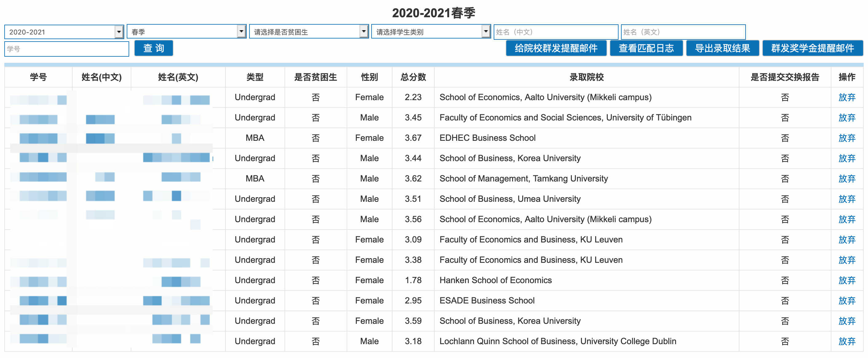Open the 2020-2021 academic year dropdown

(64, 32)
